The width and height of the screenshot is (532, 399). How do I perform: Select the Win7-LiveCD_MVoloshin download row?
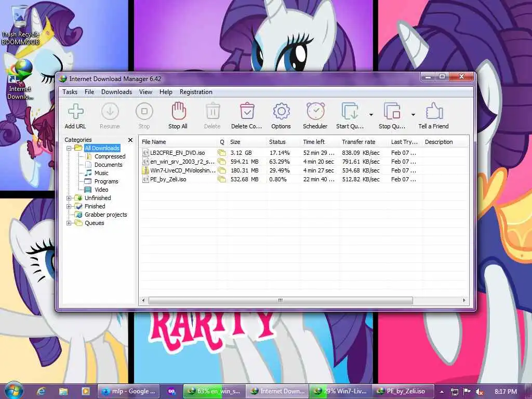tap(304, 170)
